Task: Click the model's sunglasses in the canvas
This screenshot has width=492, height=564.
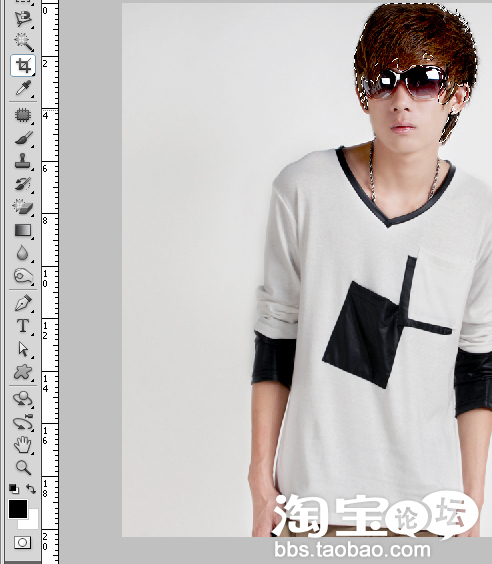Action: pos(406,83)
